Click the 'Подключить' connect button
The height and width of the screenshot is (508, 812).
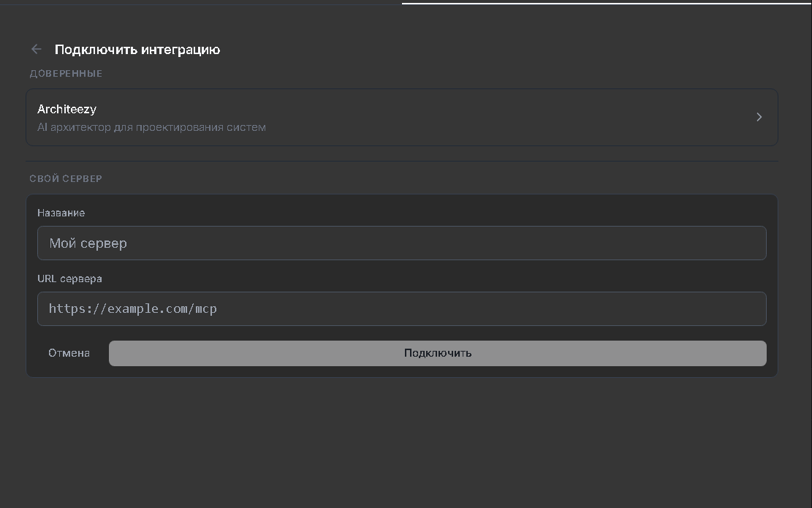coord(438,353)
